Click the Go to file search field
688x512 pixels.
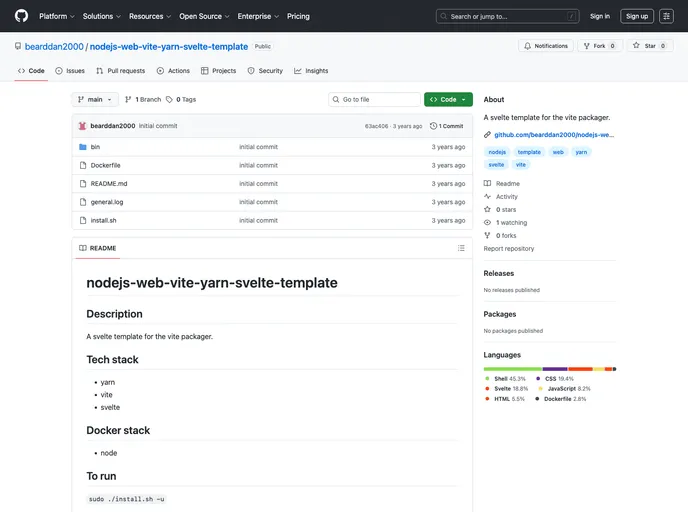pos(375,100)
